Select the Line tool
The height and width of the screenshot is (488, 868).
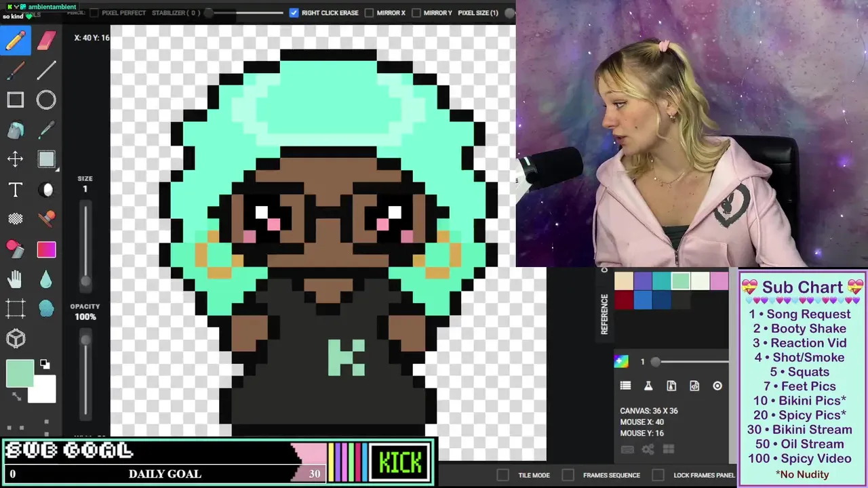pos(46,70)
